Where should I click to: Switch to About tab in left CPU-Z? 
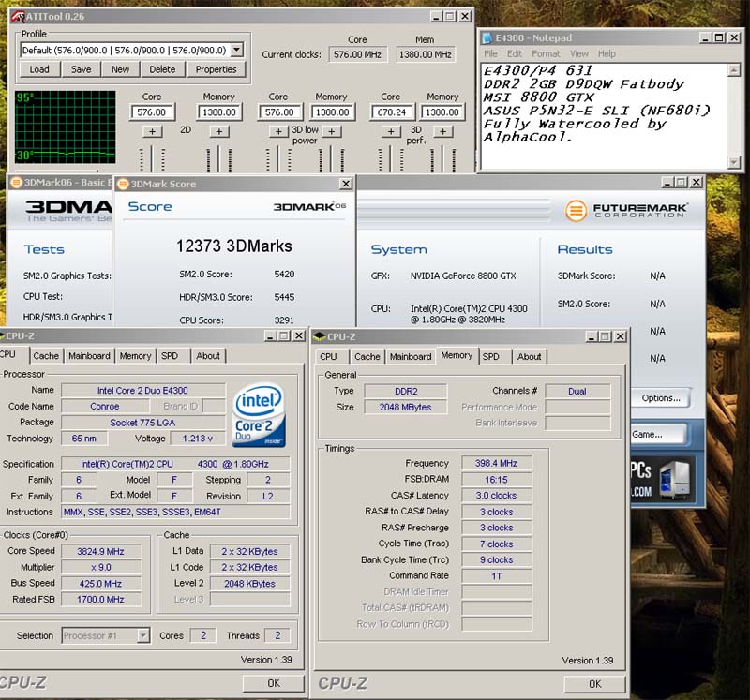[208, 356]
